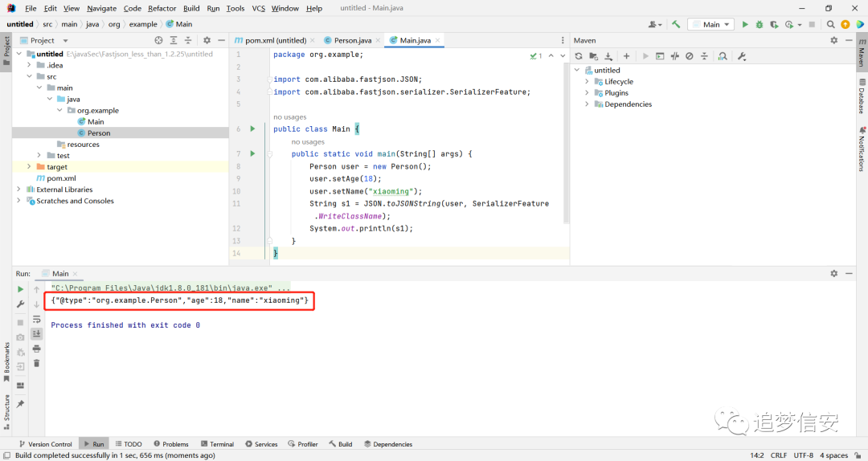Image resolution: width=868 pixels, height=461 pixels.
Task: Open the Terminal tool window button
Action: 218,444
